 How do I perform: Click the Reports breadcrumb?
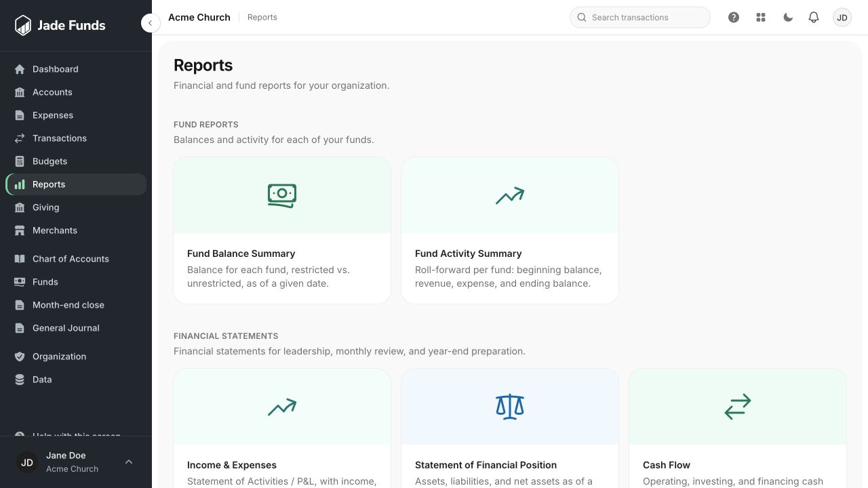262,18
